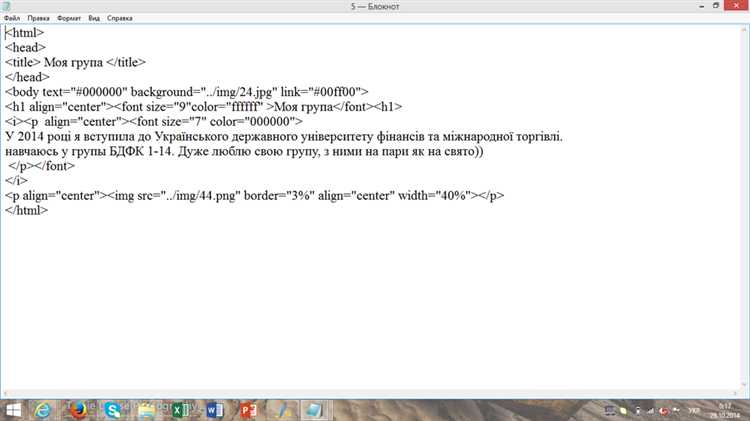Open the Формат menu
The image size is (750, 421).
point(69,18)
